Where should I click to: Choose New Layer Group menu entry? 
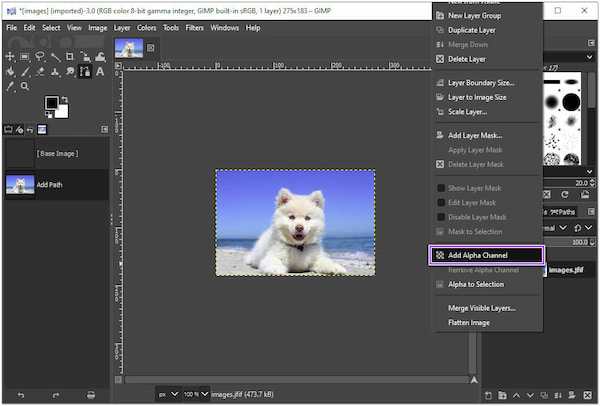(x=486, y=15)
